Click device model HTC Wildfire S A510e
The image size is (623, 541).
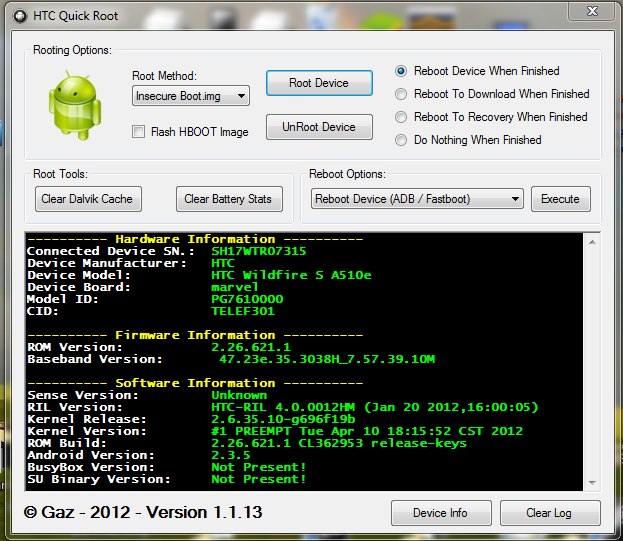pyautogui.click(x=291, y=275)
